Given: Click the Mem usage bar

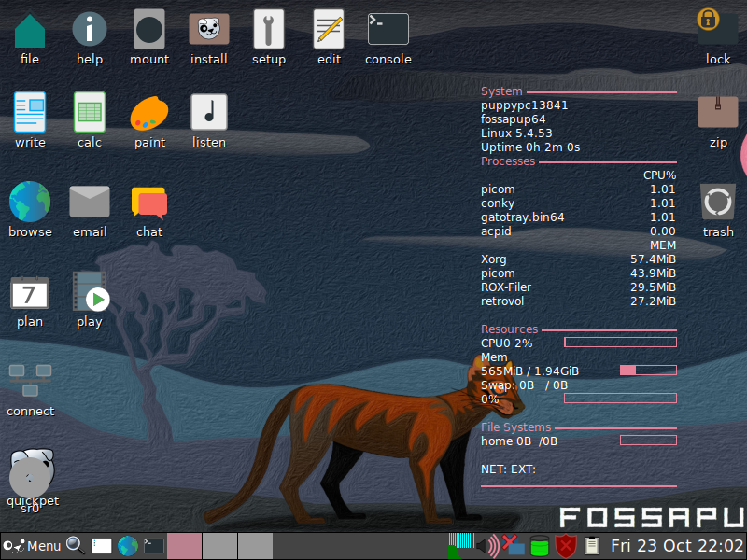Looking at the screenshot, I should [648, 370].
